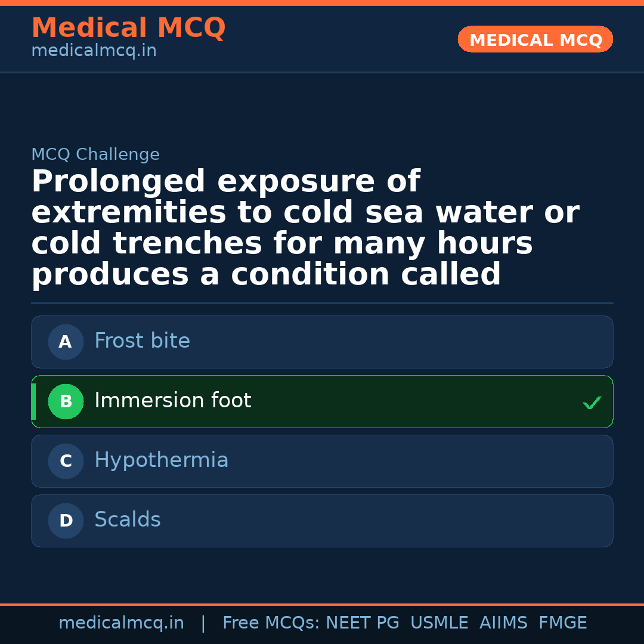This screenshot has height=644, width=644.
Task: Select the Immersion foot answer
Action: [172, 401]
